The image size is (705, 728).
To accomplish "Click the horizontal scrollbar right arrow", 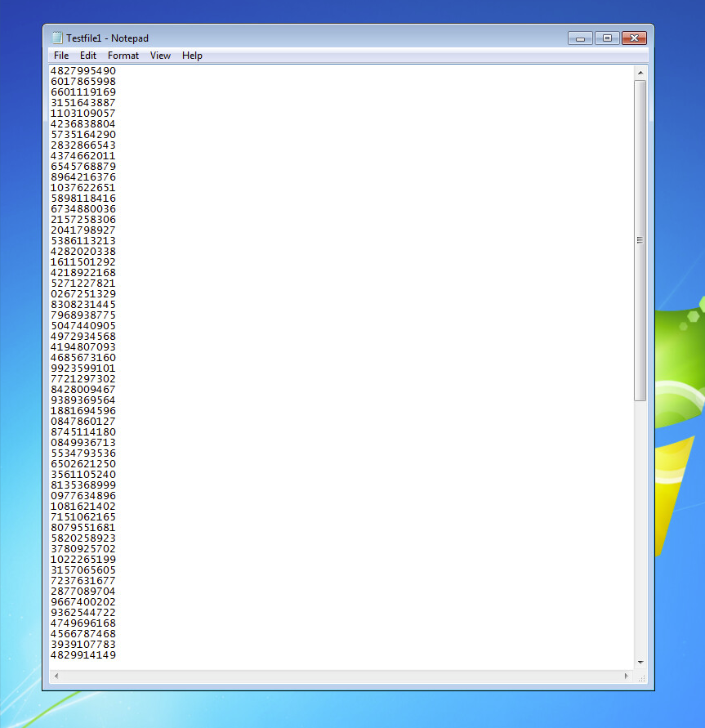I will point(627,677).
